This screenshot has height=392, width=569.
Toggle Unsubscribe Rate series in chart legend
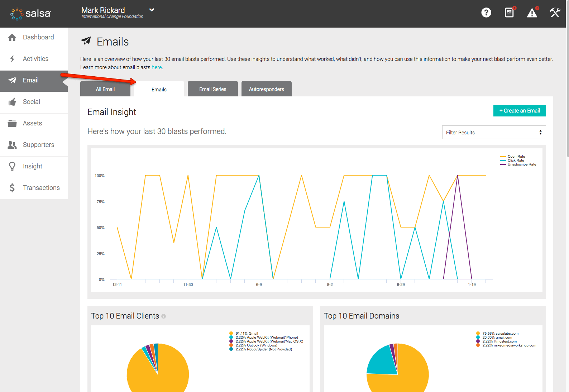click(x=518, y=164)
